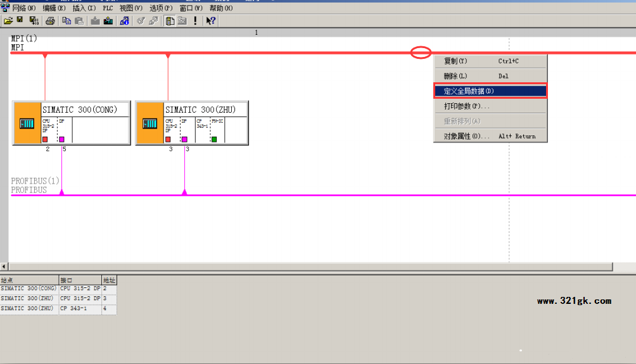Choose 定义全局数据(D) in context menu
Viewport: 636px width, 364px height.
pos(490,91)
